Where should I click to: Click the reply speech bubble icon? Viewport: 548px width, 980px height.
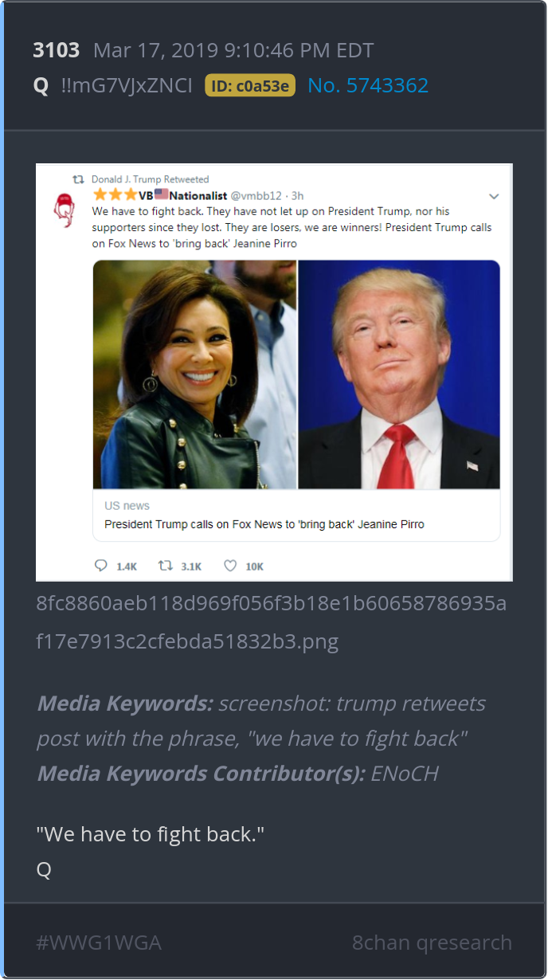100,566
